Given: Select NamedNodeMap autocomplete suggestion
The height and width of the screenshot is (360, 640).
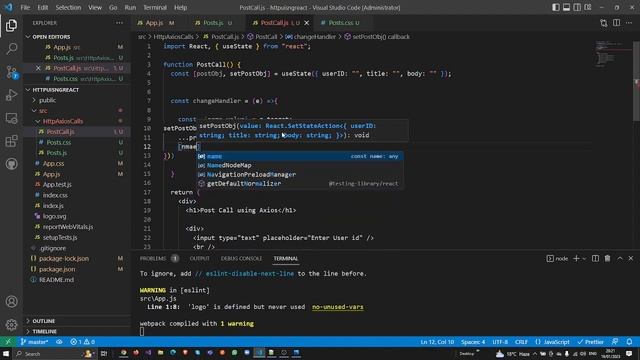Looking at the screenshot, I should coord(300,165).
